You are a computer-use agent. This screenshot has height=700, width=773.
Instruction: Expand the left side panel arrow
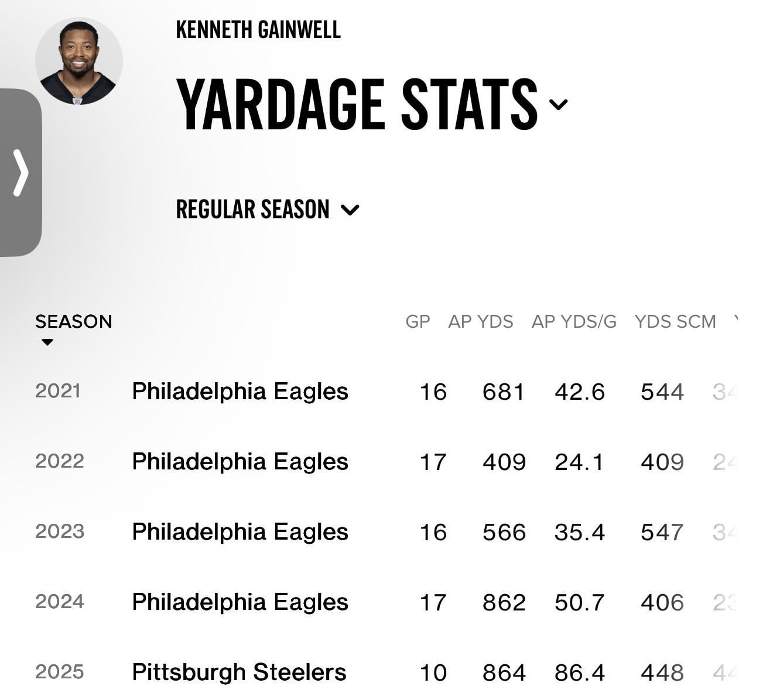[x=20, y=172]
